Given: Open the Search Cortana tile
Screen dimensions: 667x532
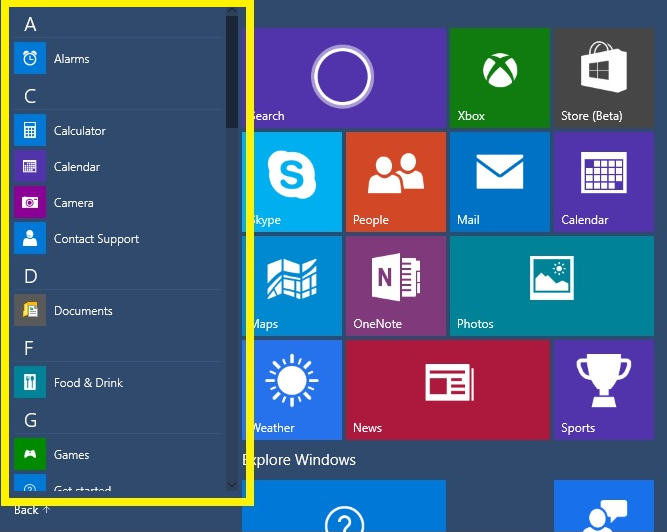Looking at the screenshot, I should tap(344, 78).
